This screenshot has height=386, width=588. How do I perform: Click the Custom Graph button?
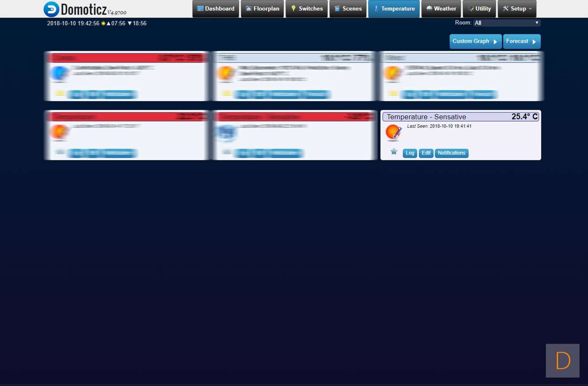(475, 41)
